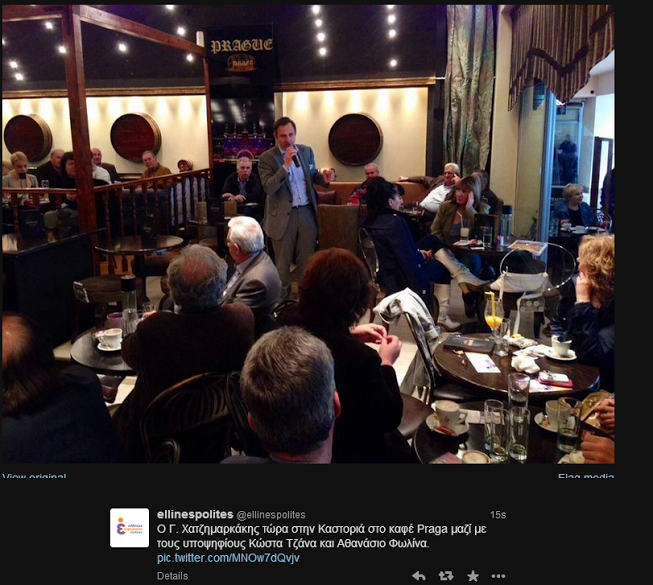
Task: Click the orange juice glass in photo
Action: pos(493,310)
